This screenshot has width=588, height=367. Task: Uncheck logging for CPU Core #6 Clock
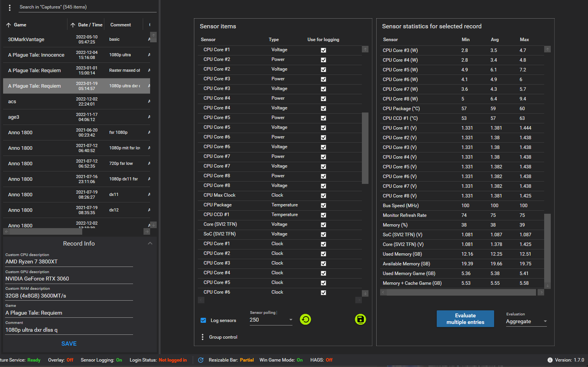(x=323, y=293)
